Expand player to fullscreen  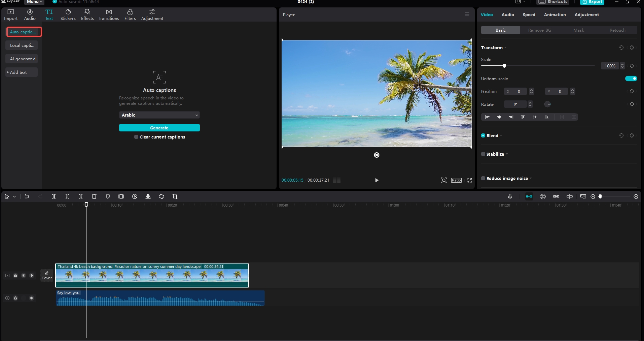pos(470,180)
